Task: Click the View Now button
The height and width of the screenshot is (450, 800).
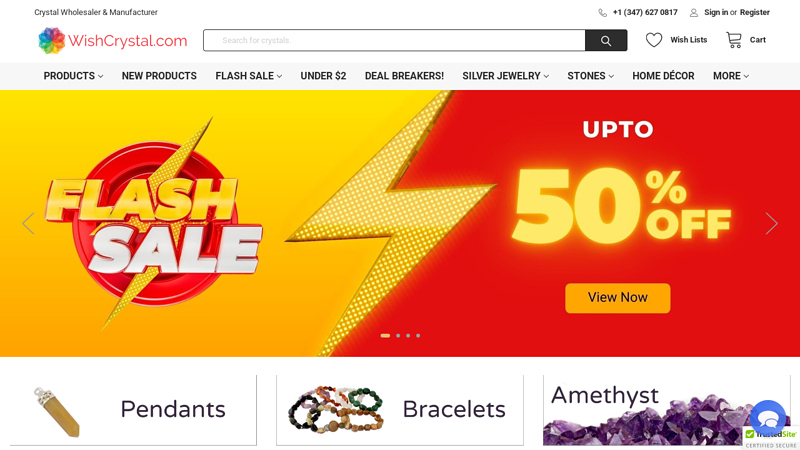Action: pyautogui.click(x=617, y=298)
